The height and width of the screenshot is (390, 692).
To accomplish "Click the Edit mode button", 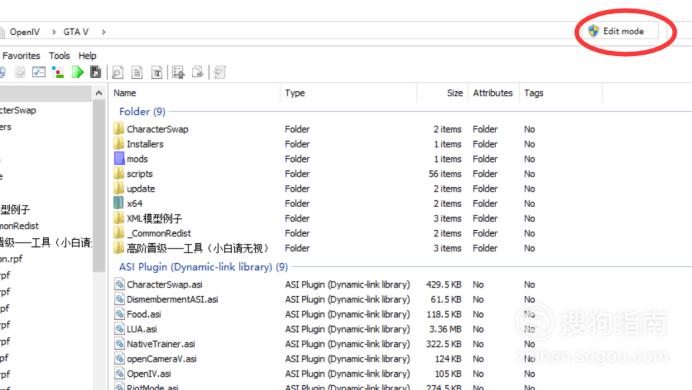I will point(622,31).
